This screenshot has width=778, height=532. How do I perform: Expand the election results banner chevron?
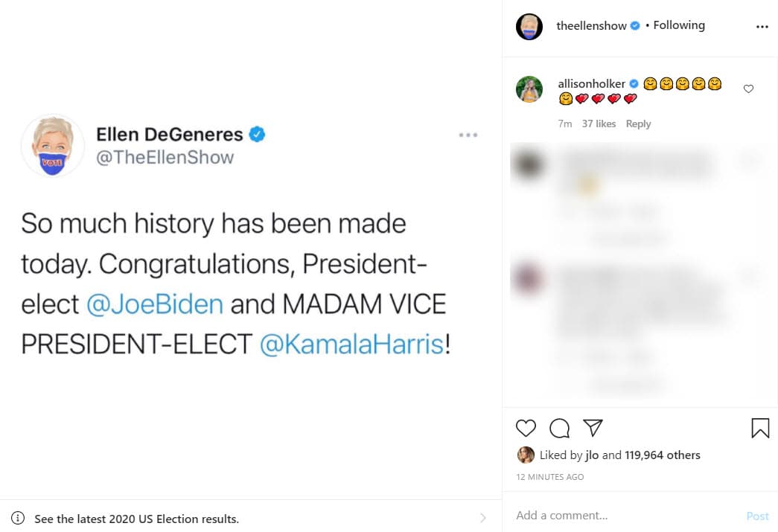[482, 518]
